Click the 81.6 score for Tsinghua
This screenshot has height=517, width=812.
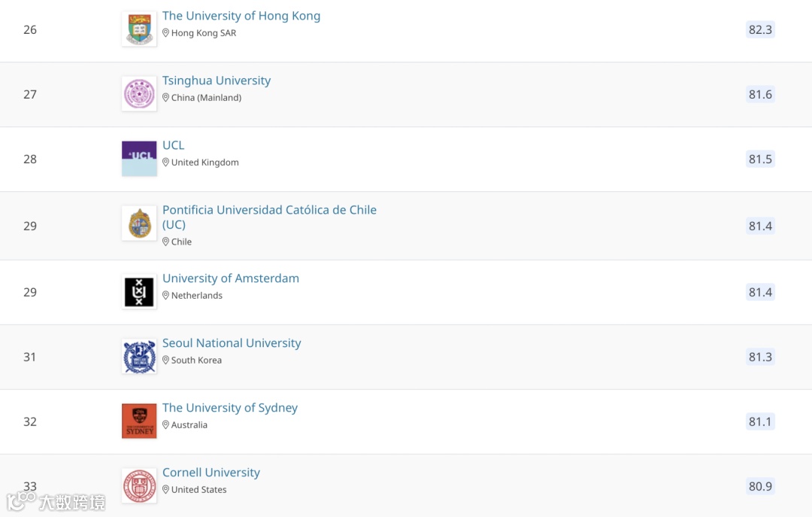760,94
